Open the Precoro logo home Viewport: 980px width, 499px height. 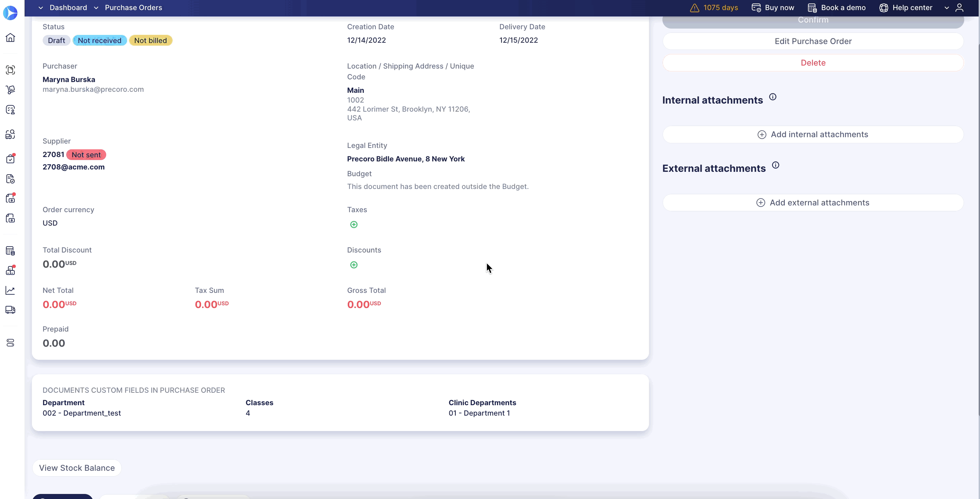(x=10, y=13)
